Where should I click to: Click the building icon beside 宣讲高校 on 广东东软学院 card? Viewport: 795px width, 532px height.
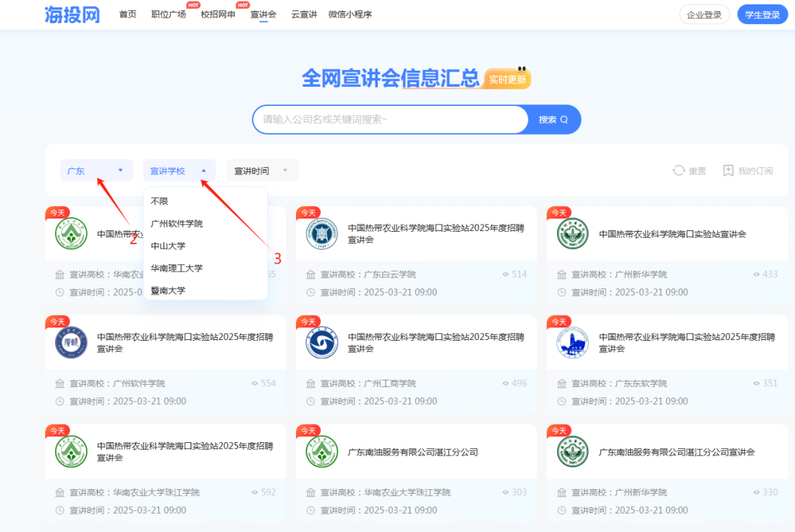[x=560, y=383]
